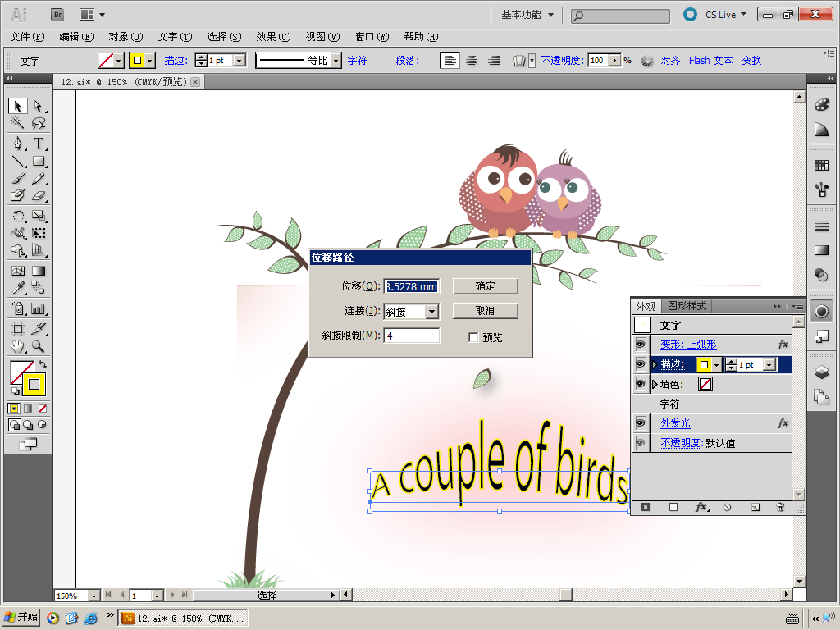Choose the Gradient tool
Screen dimensions: 840x630
pyautogui.click(x=38, y=271)
